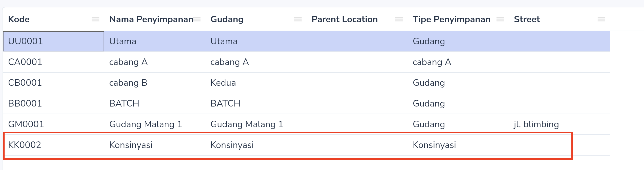Select the BB0001 row code
The height and width of the screenshot is (170, 644).
click(x=25, y=103)
